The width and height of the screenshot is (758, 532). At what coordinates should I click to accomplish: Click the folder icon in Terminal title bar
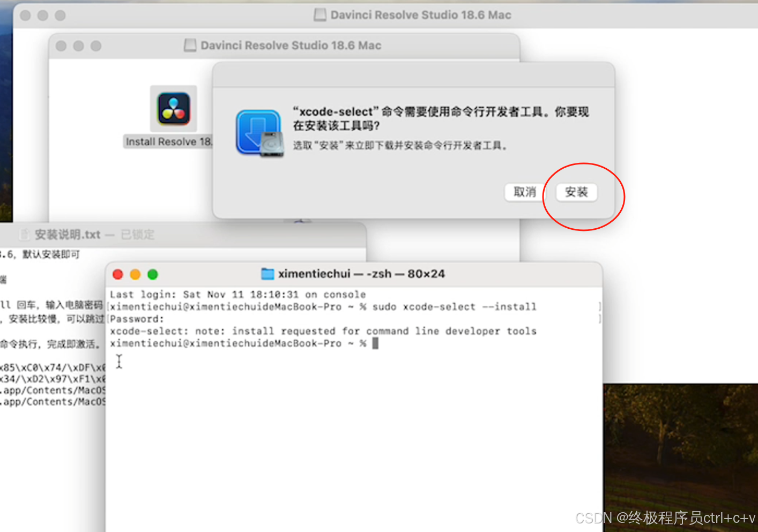point(267,274)
